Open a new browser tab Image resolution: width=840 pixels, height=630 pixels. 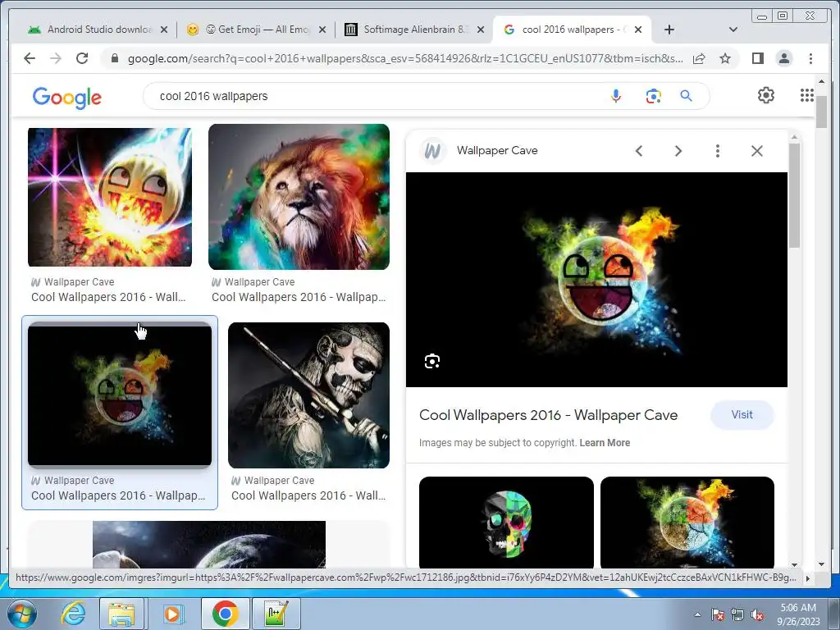coord(669,30)
